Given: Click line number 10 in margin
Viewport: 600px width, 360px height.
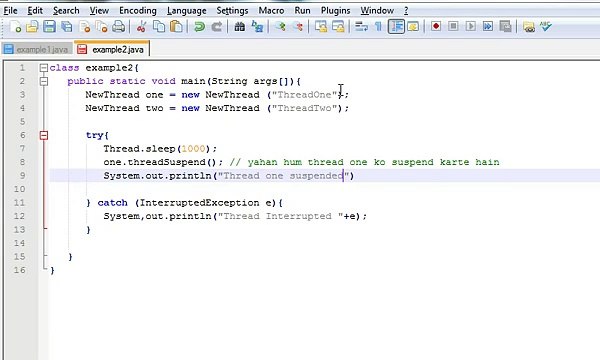Looking at the screenshot, I should click(19, 189).
